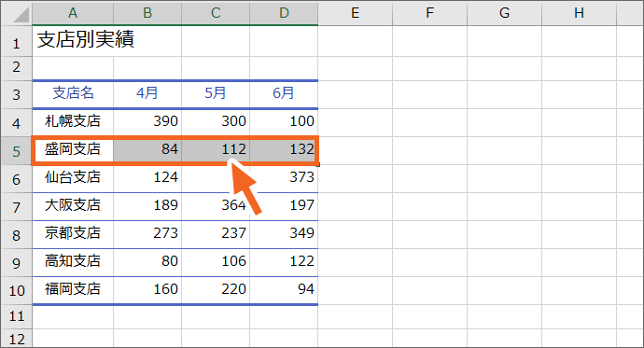
Task: Click cell with value 84
Action: (x=147, y=150)
